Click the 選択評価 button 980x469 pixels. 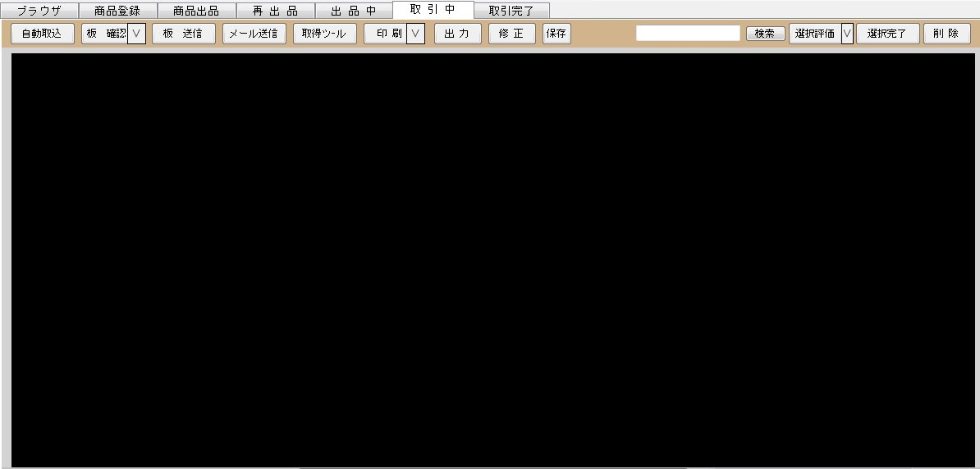point(816,34)
